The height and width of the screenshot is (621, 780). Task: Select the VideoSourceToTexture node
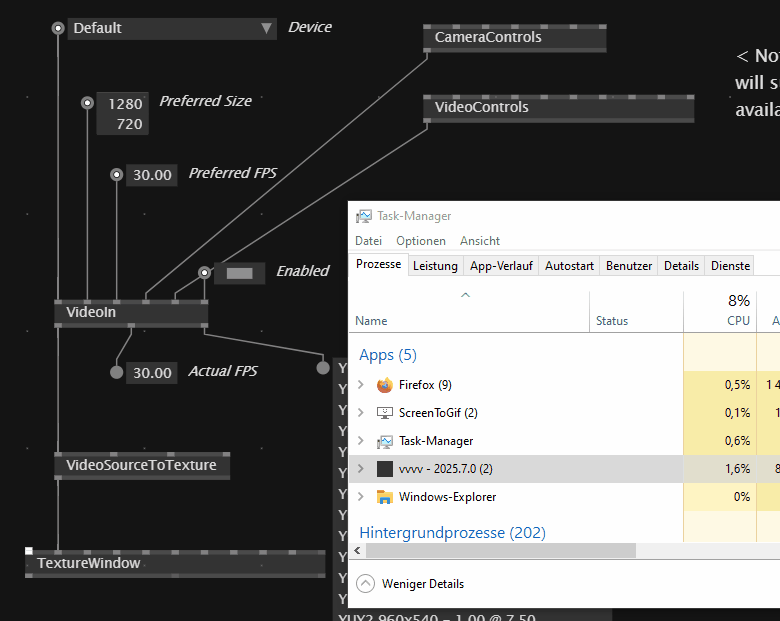140,465
